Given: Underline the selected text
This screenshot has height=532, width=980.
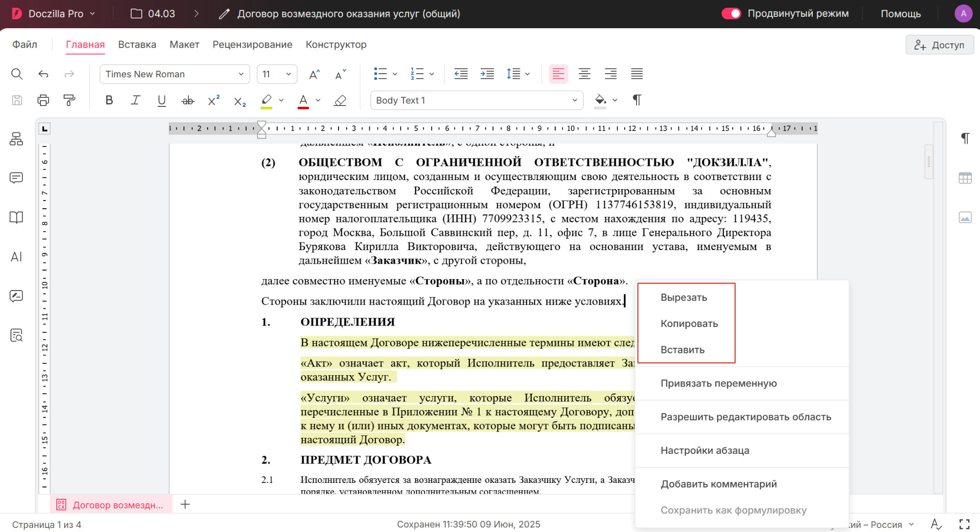Looking at the screenshot, I should [162, 100].
